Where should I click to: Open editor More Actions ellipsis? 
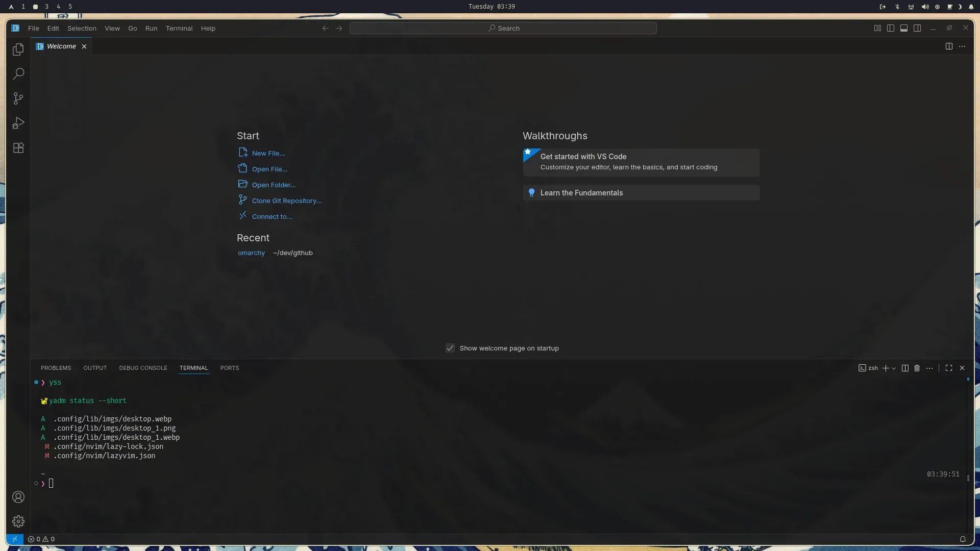point(962,46)
